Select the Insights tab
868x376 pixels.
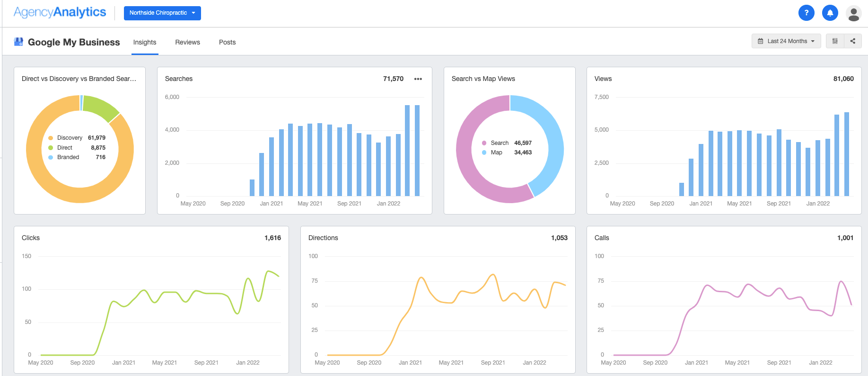[145, 42]
